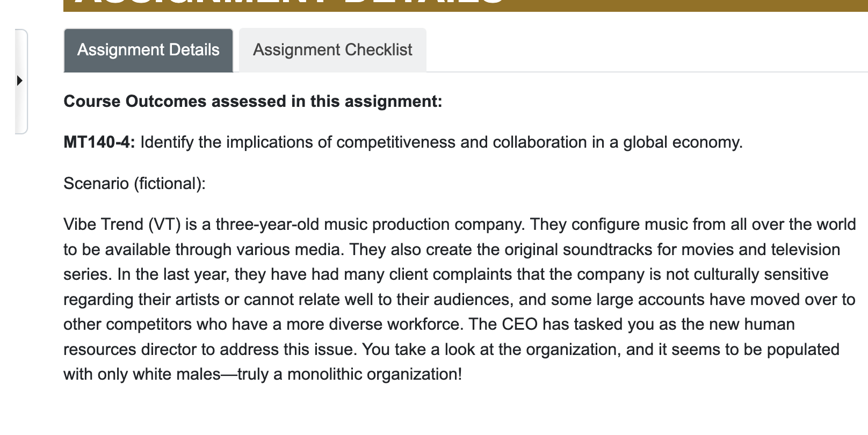Click the Scenario (fictional) label
868x435 pixels.
point(136,183)
